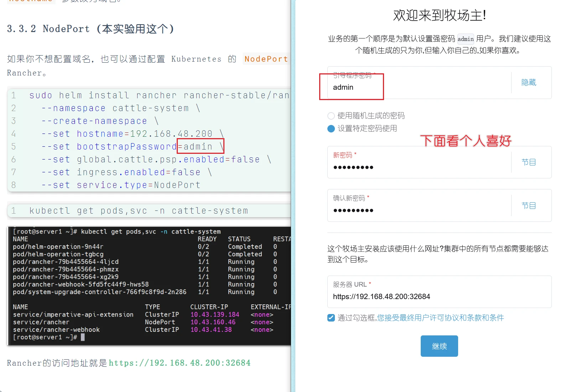Reveal 确认新密码 using its 节目 button
565x392 pixels.
click(x=528, y=206)
